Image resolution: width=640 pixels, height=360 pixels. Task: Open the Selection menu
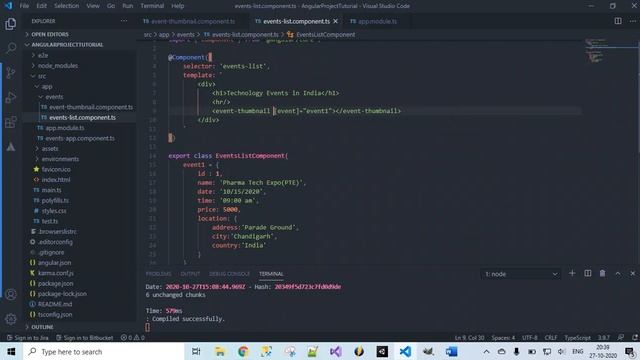[67, 6]
